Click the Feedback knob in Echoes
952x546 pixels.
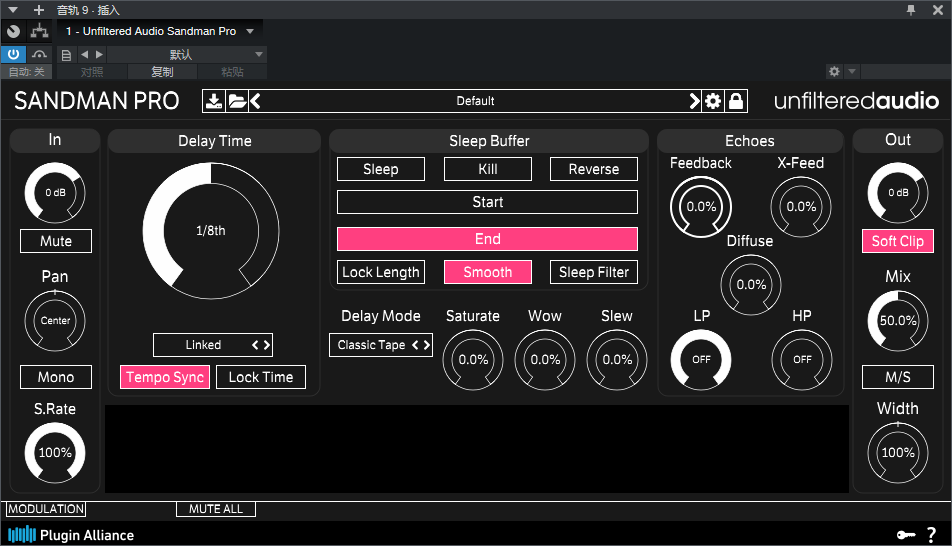point(700,207)
